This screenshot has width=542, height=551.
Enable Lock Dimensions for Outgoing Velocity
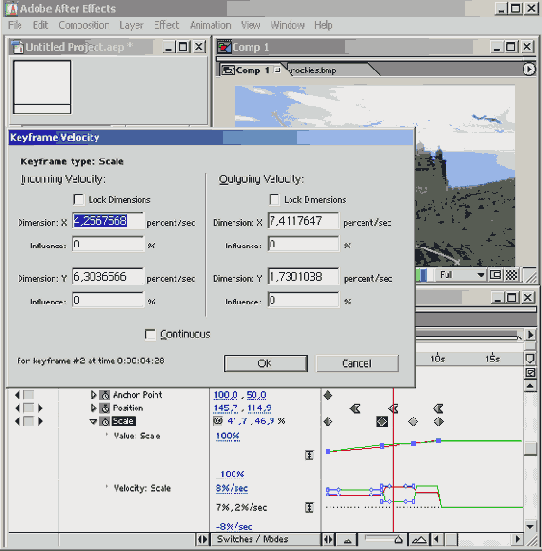coord(274,200)
